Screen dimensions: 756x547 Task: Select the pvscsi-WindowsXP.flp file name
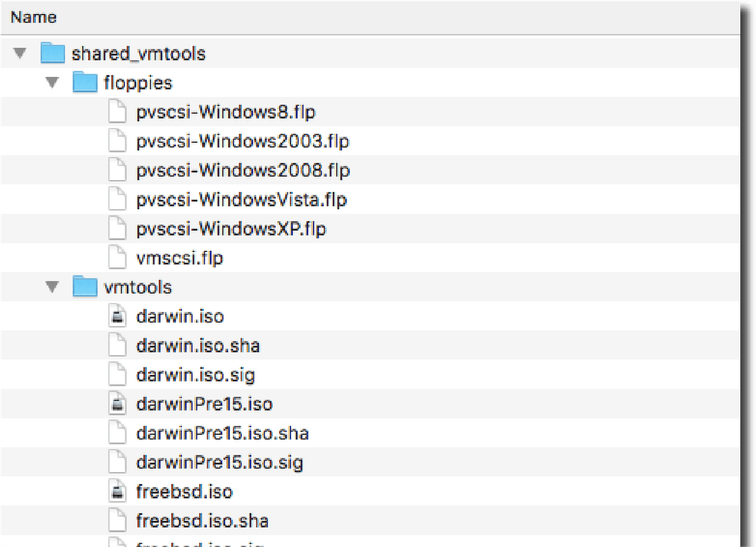(231, 229)
